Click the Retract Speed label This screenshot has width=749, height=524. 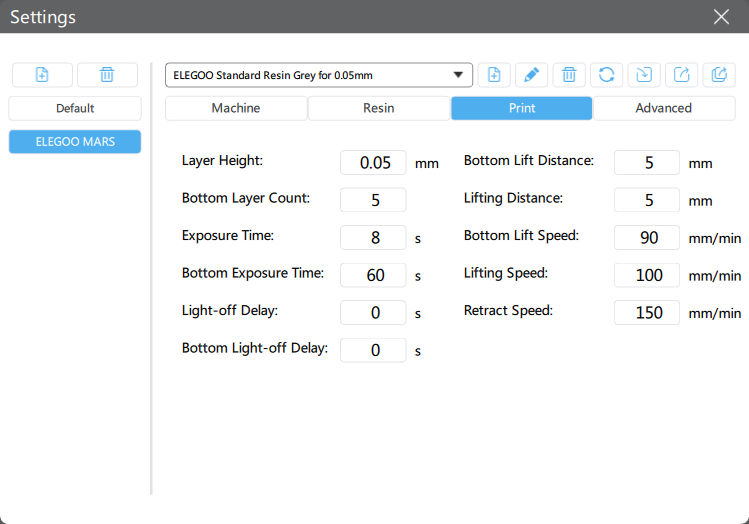[x=508, y=310]
